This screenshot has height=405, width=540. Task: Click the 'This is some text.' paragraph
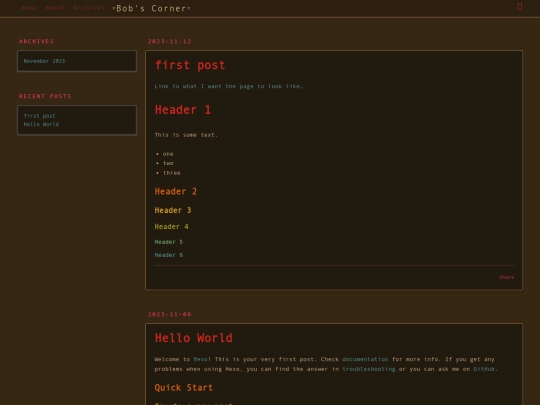pos(186,135)
